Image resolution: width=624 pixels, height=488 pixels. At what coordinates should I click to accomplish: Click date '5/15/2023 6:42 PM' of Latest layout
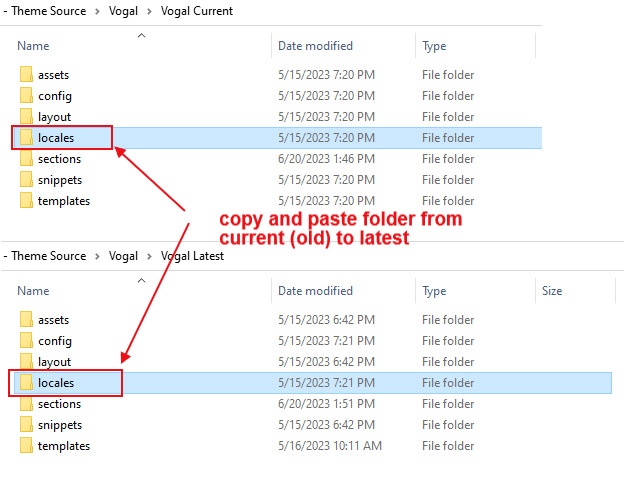coord(326,362)
